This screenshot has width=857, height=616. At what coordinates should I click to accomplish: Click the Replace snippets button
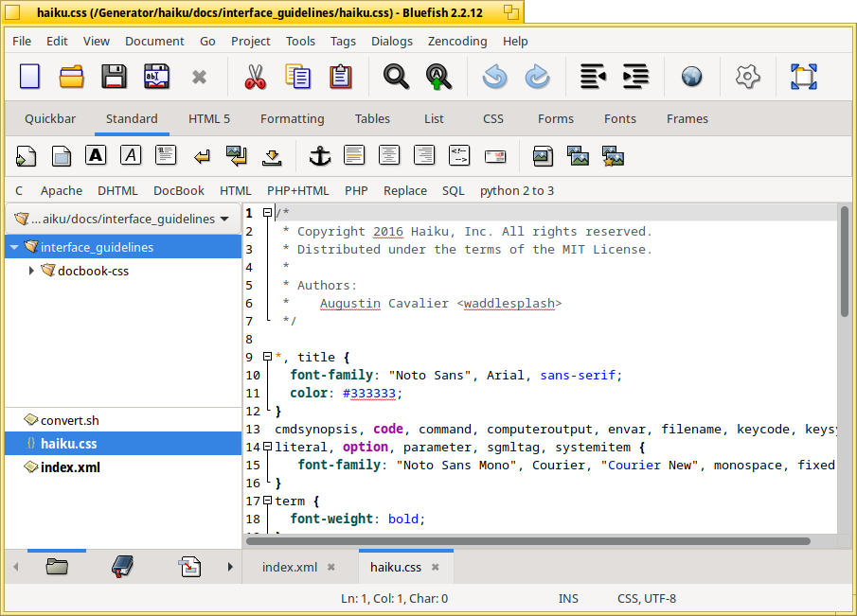coord(405,191)
